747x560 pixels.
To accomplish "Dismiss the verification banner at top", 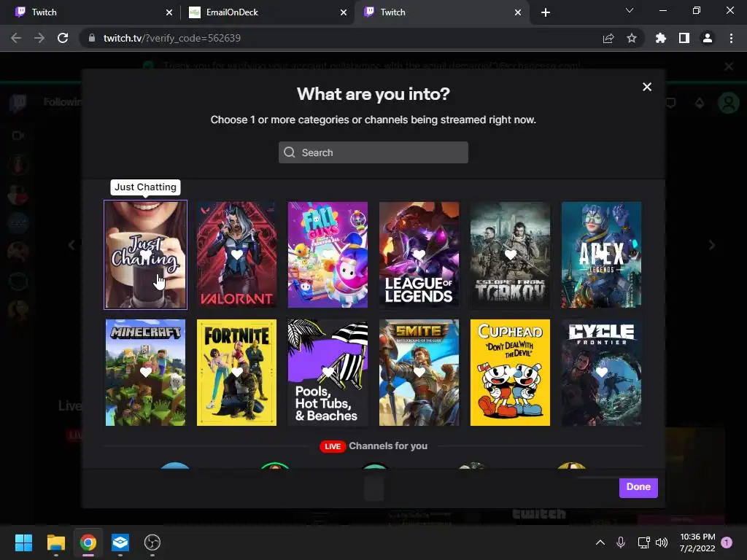I will (x=729, y=66).
